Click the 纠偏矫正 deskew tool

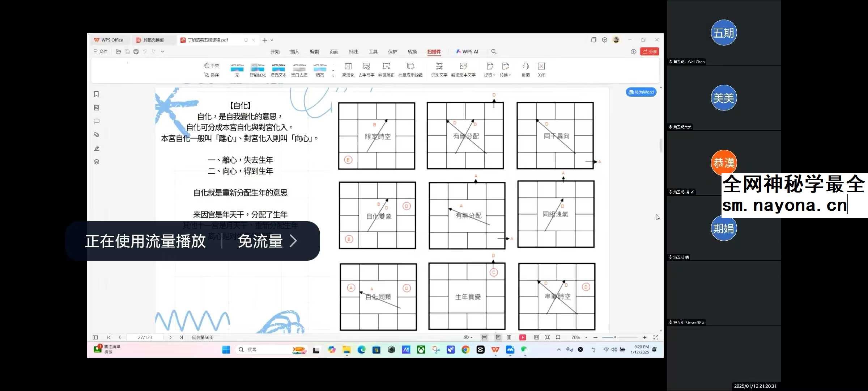(386, 70)
